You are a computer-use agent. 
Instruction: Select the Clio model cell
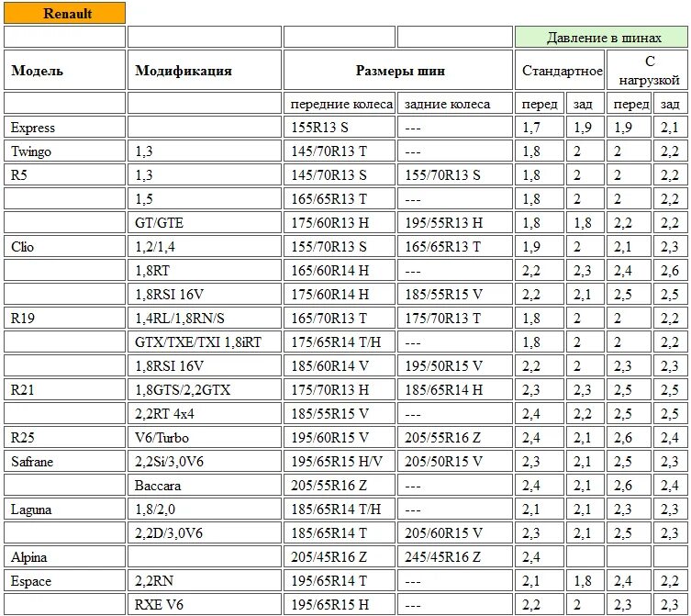pyautogui.click(x=64, y=246)
